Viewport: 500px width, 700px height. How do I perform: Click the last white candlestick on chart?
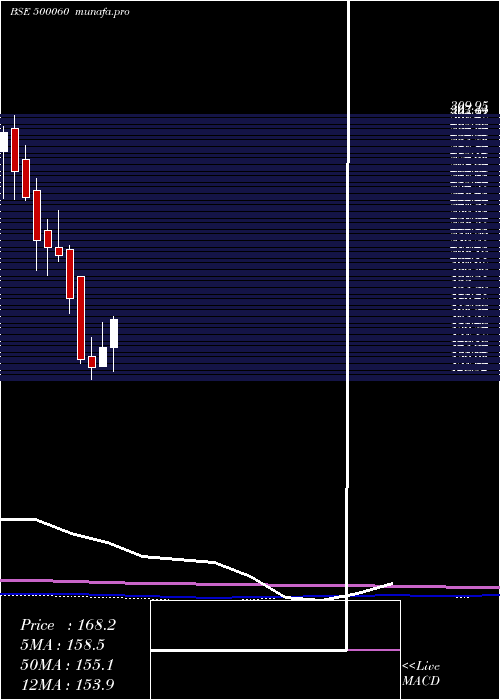click(114, 333)
